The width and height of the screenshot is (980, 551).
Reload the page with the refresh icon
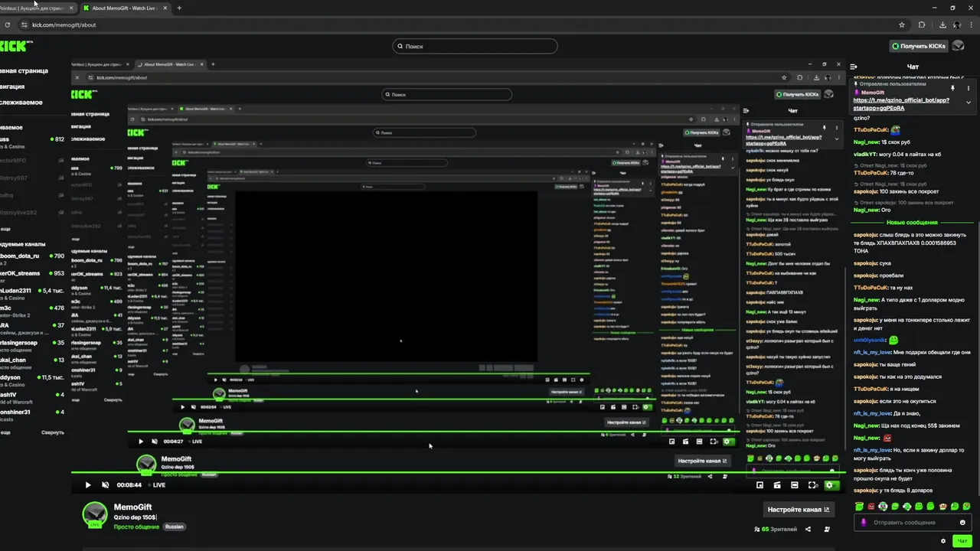point(7,24)
